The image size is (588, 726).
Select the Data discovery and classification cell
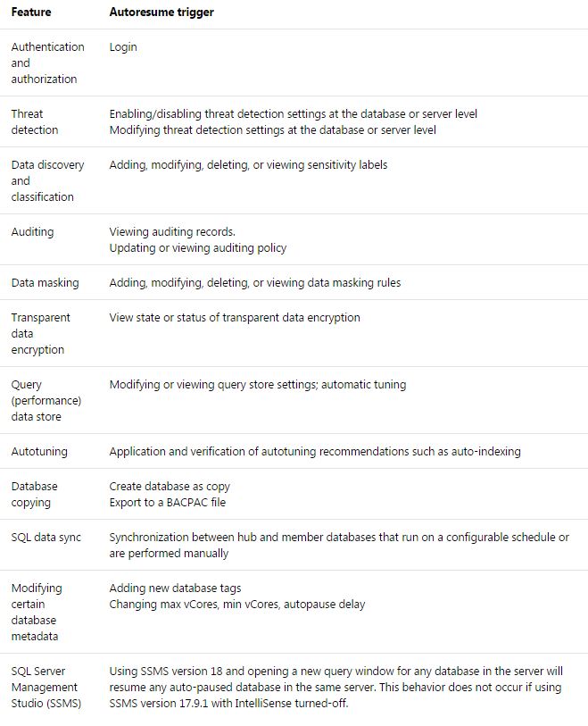point(47,180)
